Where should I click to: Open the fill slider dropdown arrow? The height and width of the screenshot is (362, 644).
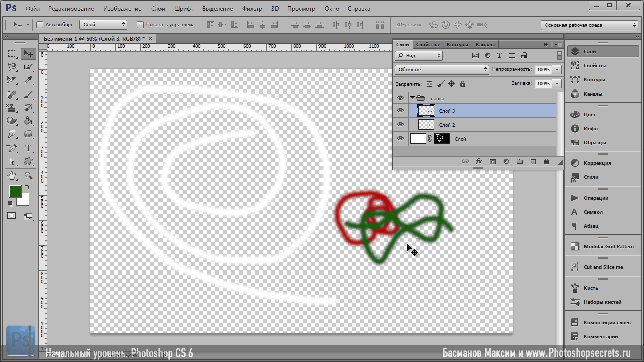[557, 84]
